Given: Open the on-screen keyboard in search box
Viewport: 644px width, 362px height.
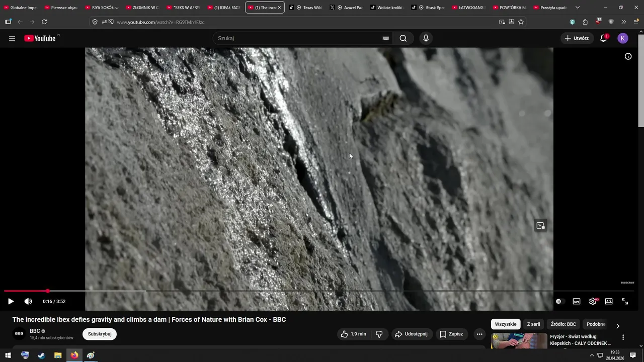Looking at the screenshot, I should pyautogui.click(x=386, y=38).
